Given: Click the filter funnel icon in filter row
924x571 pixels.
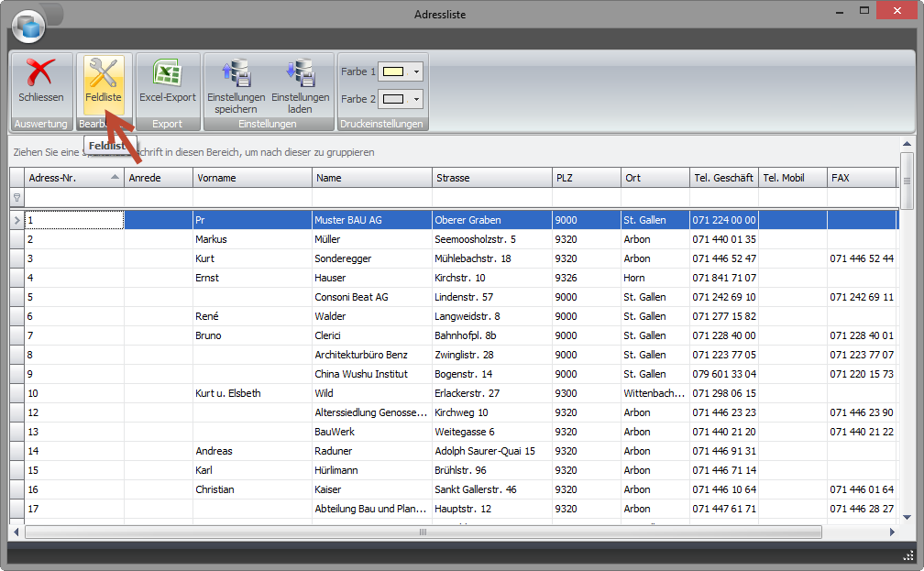Looking at the screenshot, I should [x=16, y=197].
